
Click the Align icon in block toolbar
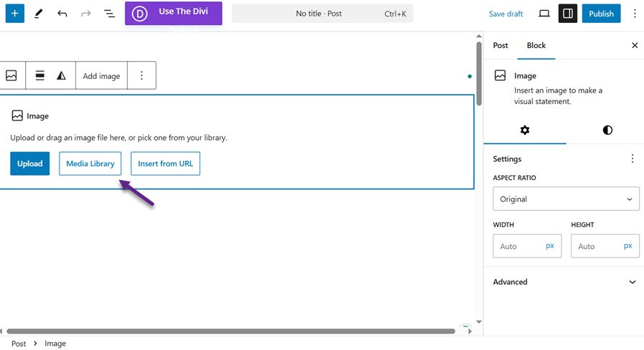pyautogui.click(x=40, y=75)
